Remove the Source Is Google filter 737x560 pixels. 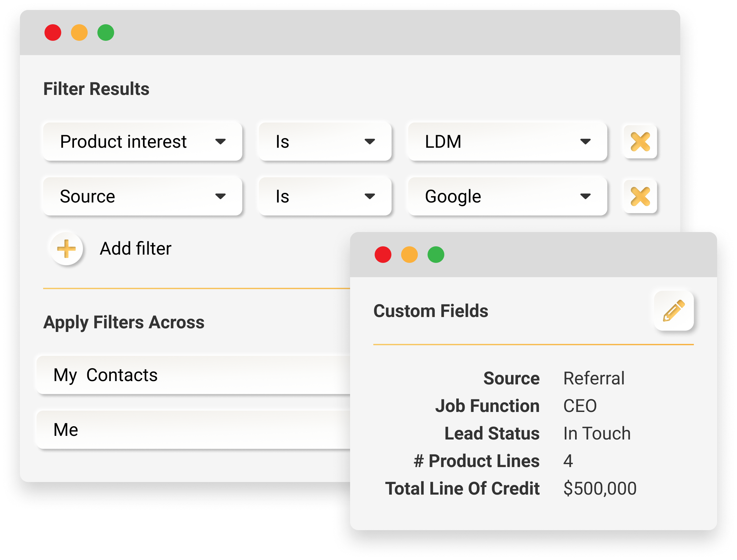[640, 196]
